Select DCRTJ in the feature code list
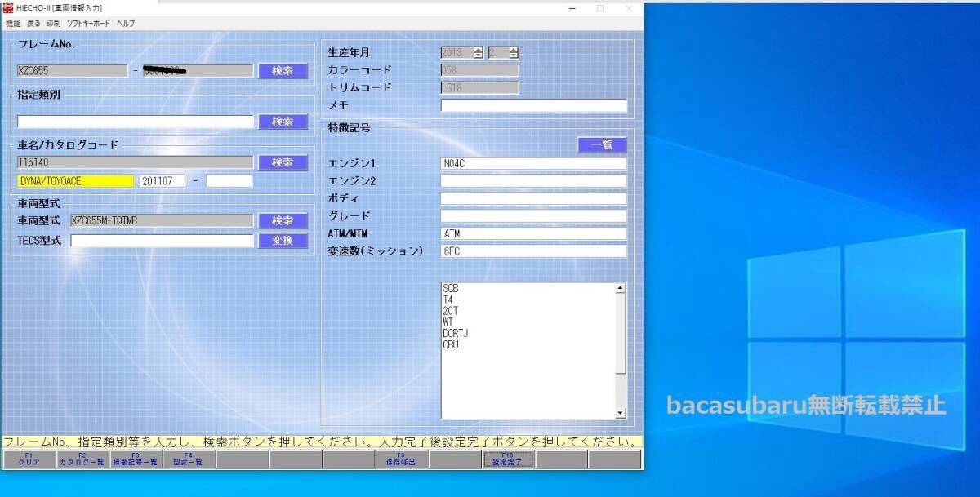The image size is (980, 497). (455, 334)
